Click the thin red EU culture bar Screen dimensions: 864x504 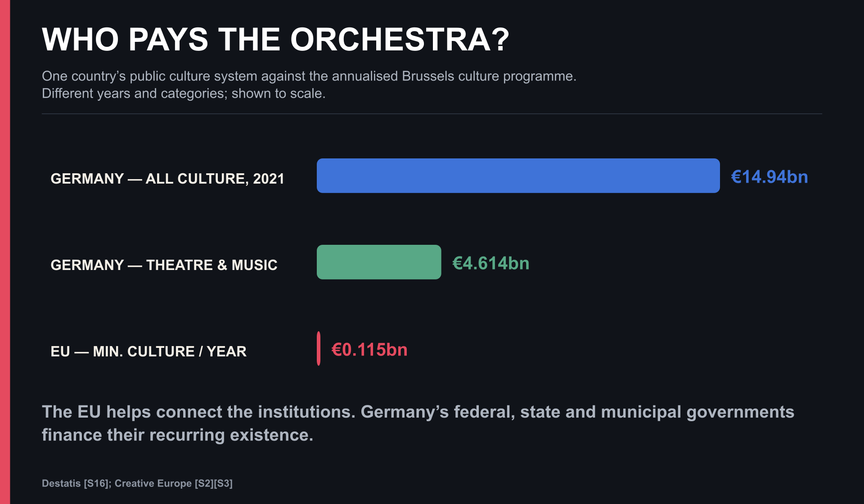click(x=319, y=348)
